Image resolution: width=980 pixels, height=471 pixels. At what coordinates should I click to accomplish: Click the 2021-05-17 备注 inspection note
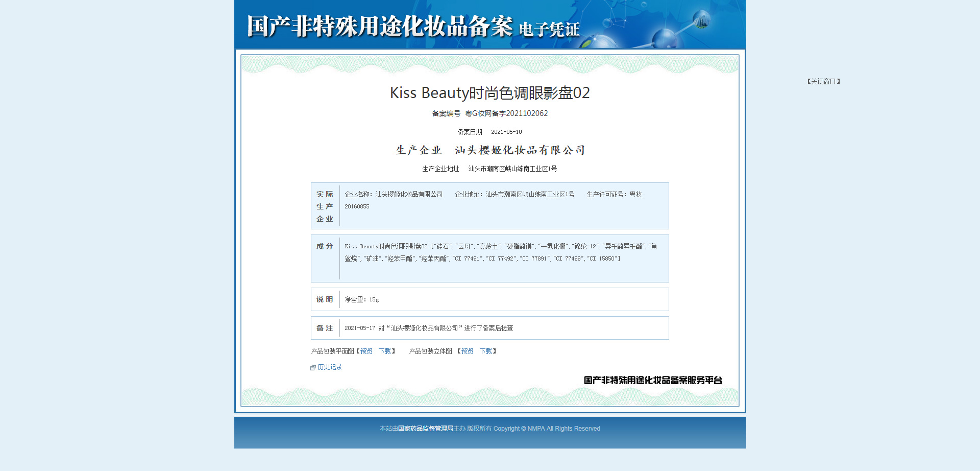click(428, 328)
